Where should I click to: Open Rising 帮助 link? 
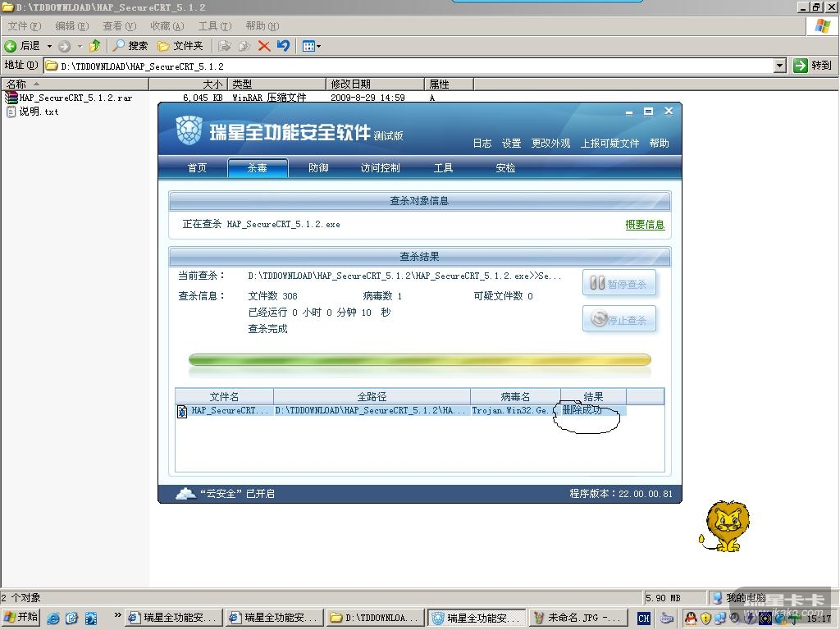pyautogui.click(x=659, y=143)
